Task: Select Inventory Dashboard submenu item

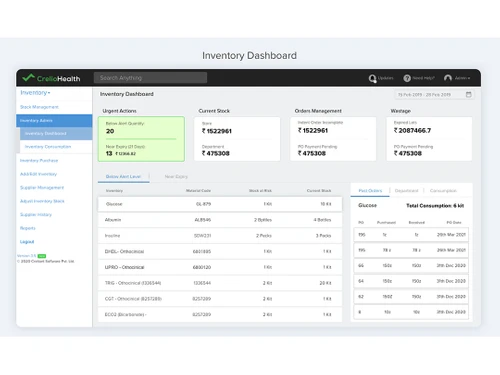Action: coord(56,133)
